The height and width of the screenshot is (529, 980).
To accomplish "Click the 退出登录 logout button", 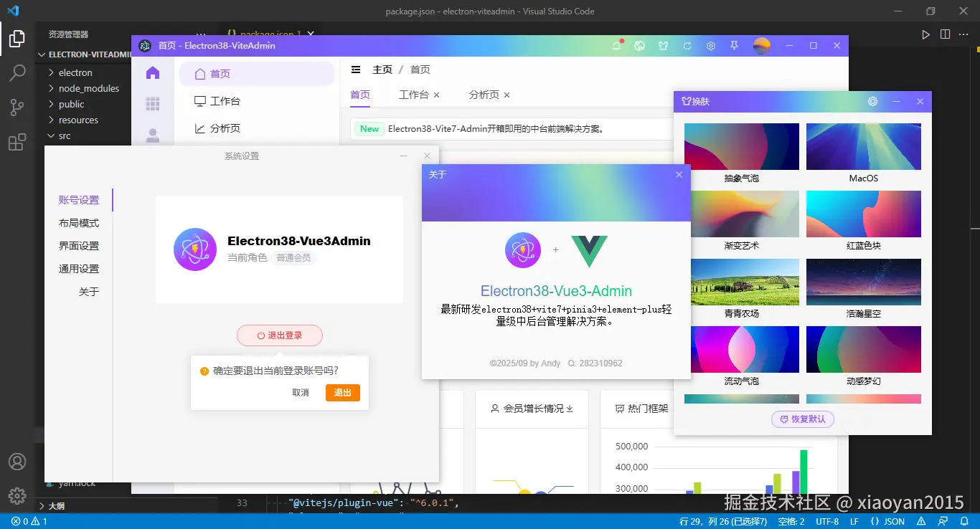I will [279, 335].
